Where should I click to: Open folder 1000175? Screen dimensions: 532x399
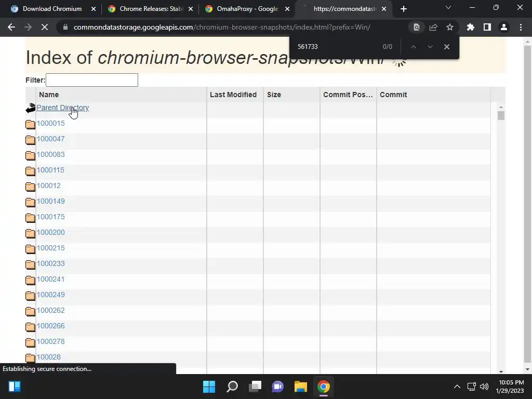point(50,217)
